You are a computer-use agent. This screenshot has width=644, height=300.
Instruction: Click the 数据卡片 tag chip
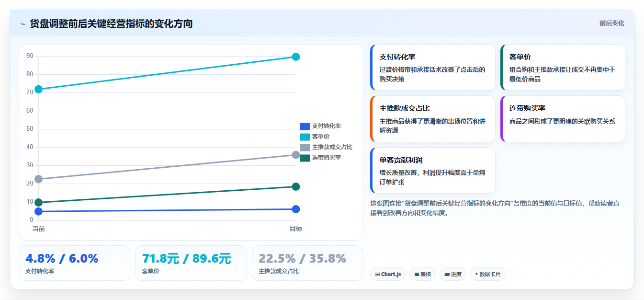point(488,274)
